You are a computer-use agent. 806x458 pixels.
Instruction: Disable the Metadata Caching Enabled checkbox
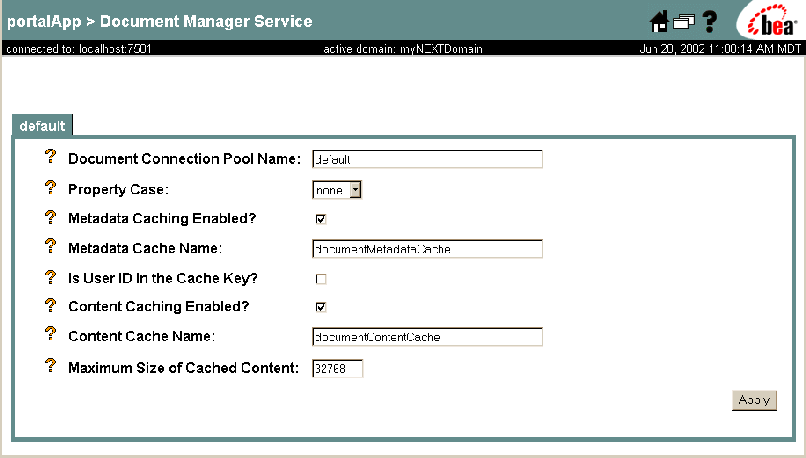tap(321, 219)
